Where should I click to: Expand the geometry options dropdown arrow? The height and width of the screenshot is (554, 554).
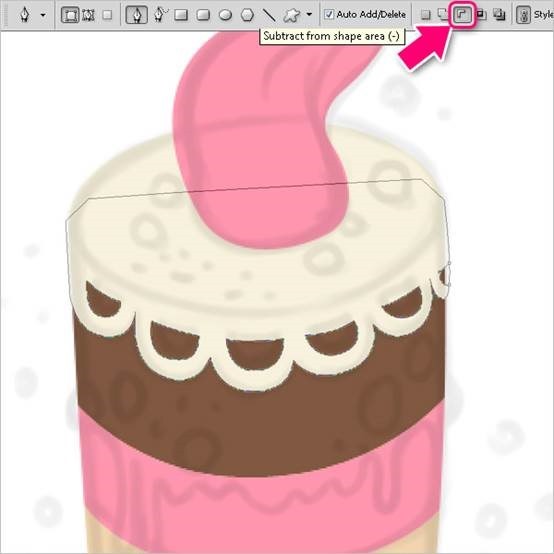[x=309, y=14]
